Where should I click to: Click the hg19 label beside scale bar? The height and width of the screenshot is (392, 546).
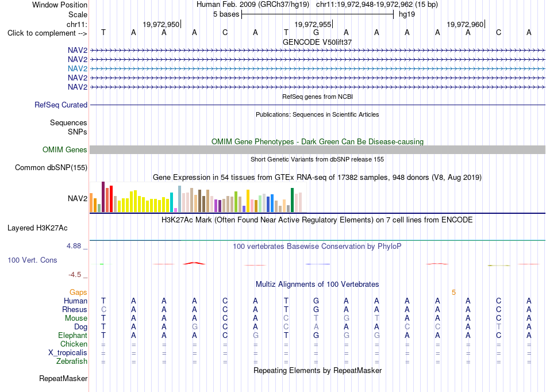coord(407,14)
